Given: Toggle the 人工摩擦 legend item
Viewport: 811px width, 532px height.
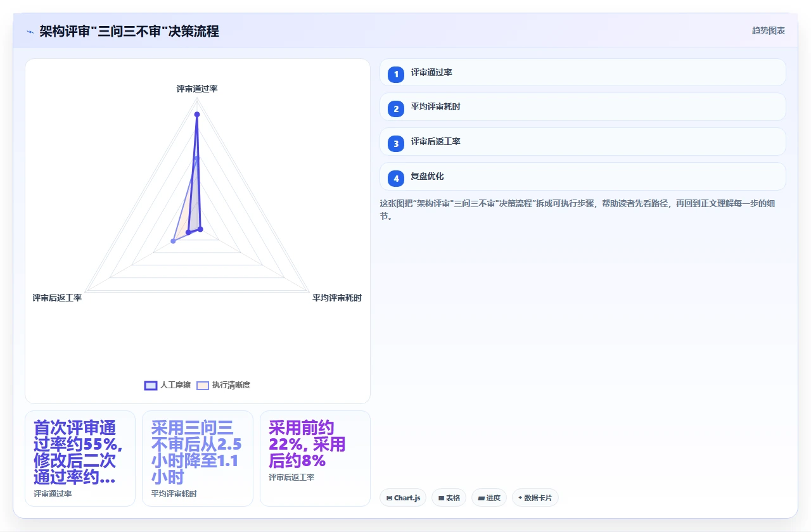Looking at the screenshot, I should click(x=167, y=385).
